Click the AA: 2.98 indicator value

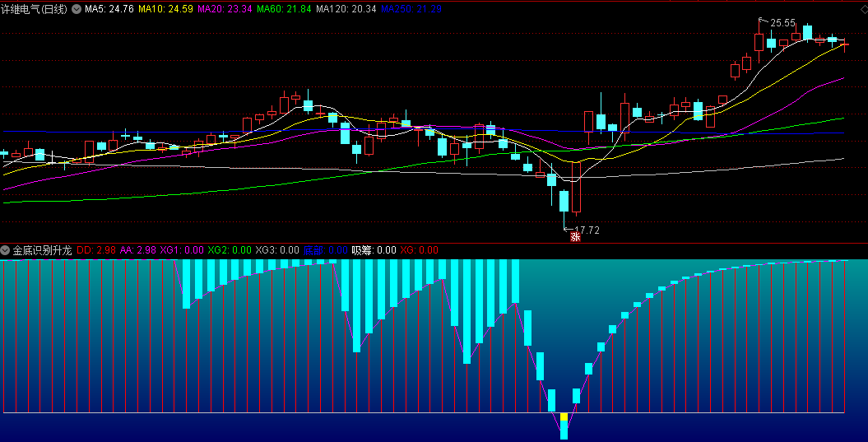coord(138,250)
